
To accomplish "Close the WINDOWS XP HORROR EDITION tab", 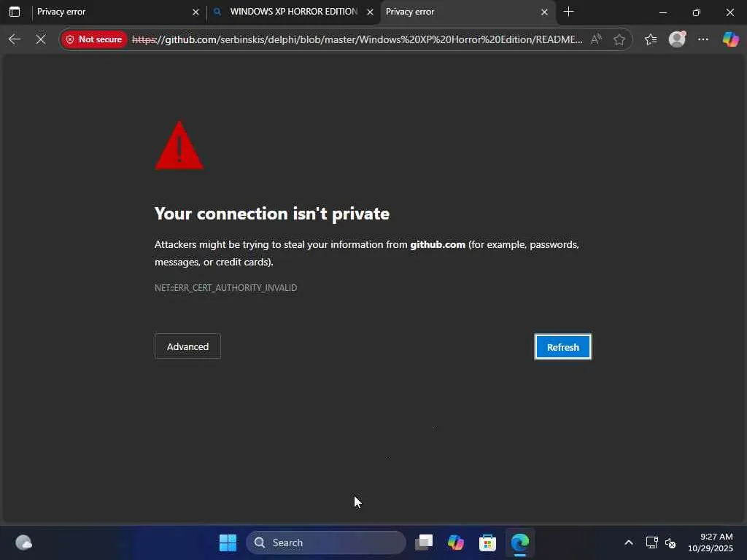I will (370, 12).
